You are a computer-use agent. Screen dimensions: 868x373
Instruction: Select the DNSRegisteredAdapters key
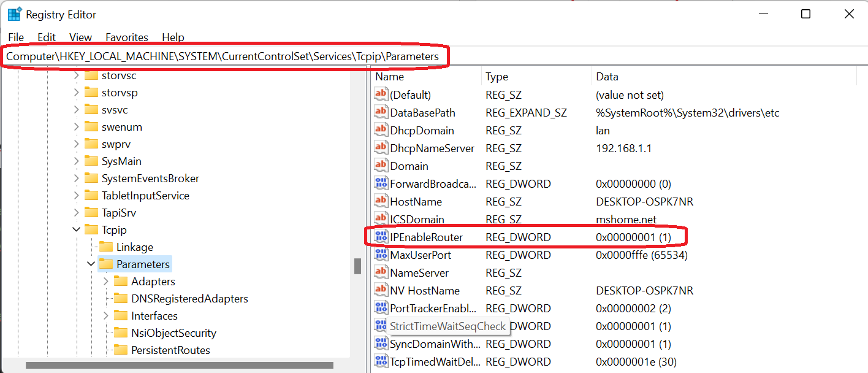tap(189, 299)
